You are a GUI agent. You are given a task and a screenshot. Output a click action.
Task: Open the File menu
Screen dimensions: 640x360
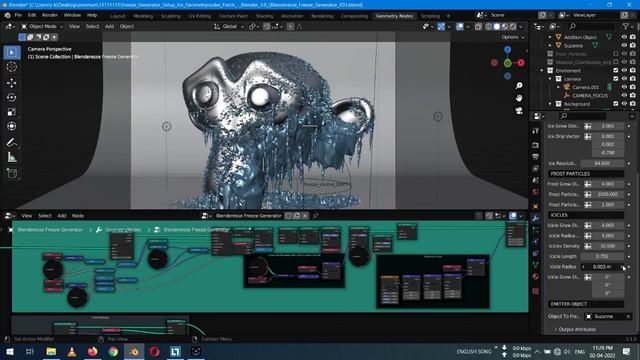(x=18, y=15)
